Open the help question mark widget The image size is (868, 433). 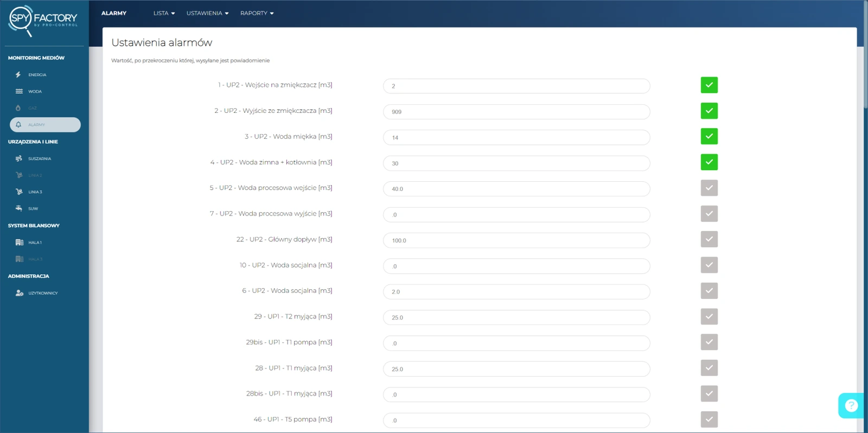851,405
